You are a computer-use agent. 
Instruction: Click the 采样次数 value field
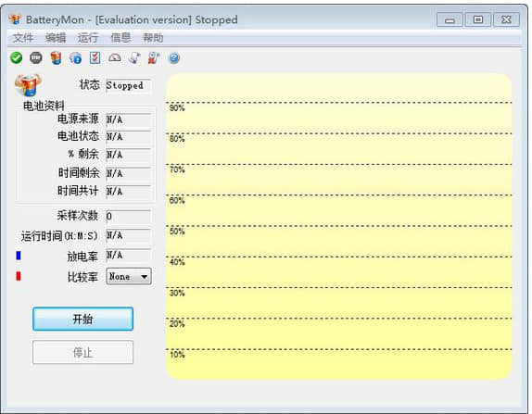[x=128, y=216]
